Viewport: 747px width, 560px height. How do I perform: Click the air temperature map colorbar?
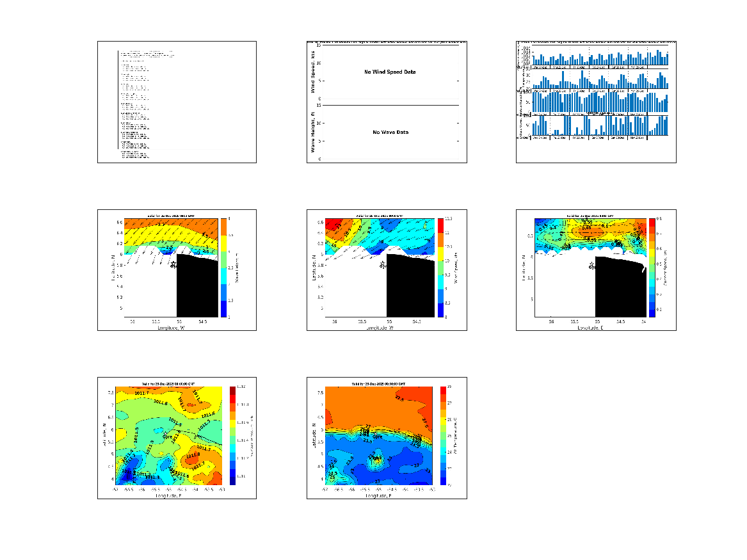tap(443, 436)
